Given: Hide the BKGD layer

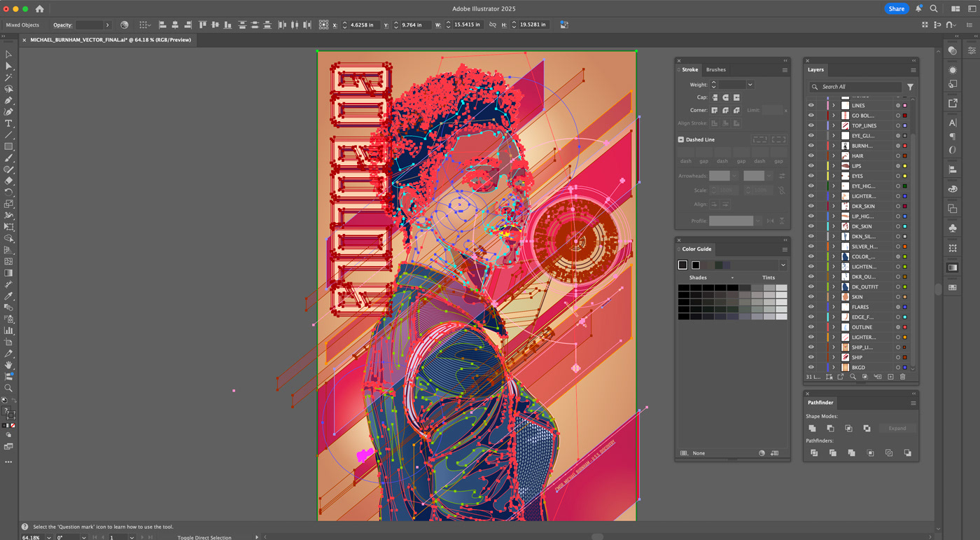Looking at the screenshot, I should pos(811,367).
